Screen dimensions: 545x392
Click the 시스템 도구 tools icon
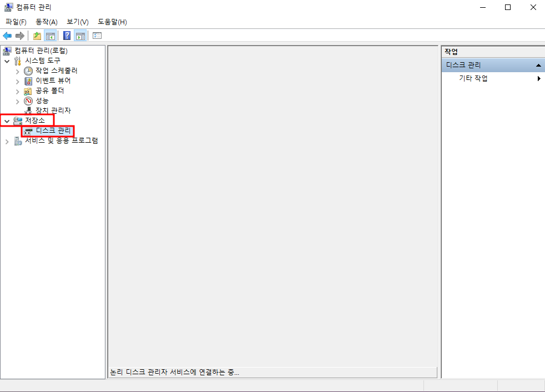pyautogui.click(x=17, y=61)
